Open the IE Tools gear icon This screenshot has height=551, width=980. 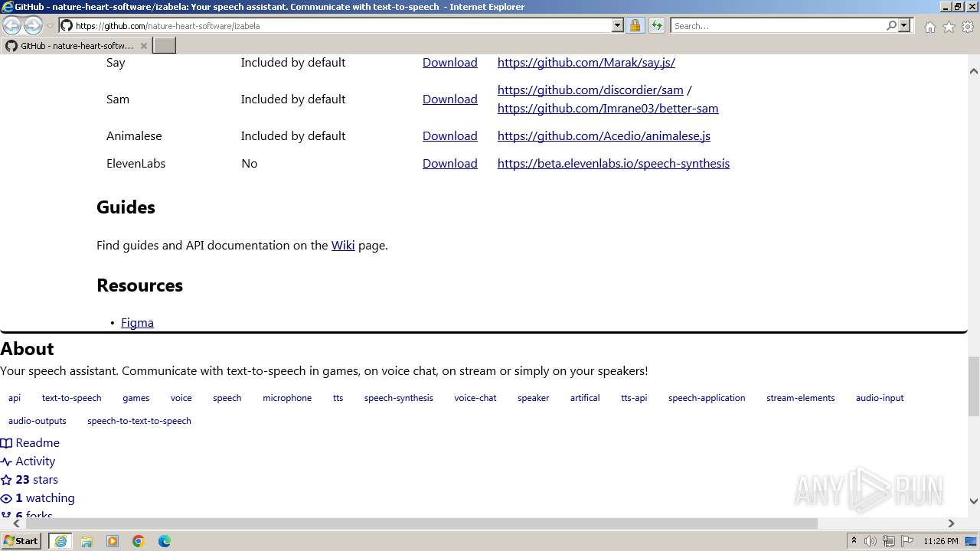tap(968, 27)
